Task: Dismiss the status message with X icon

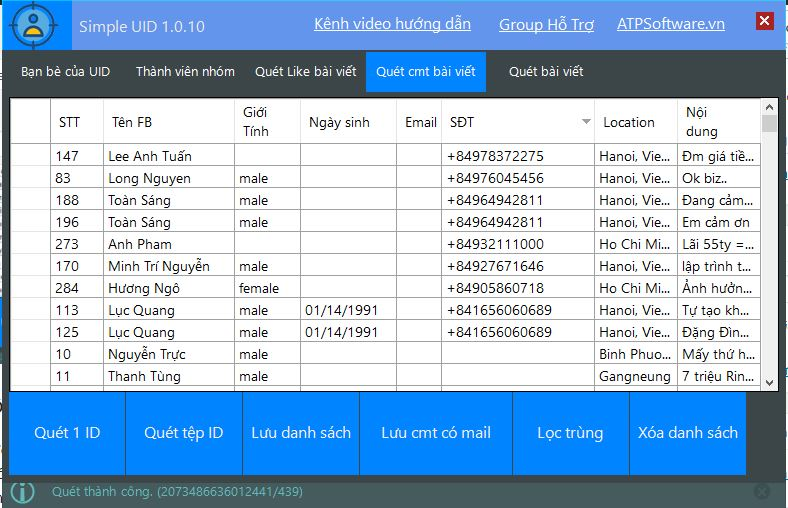Action: (x=762, y=491)
